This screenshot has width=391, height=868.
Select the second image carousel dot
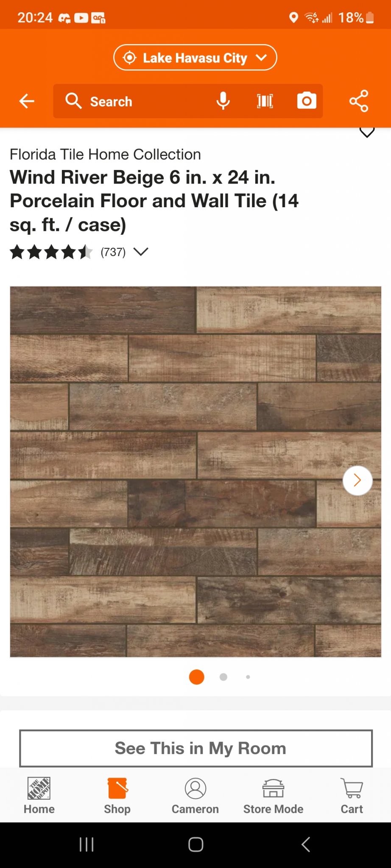[223, 677]
